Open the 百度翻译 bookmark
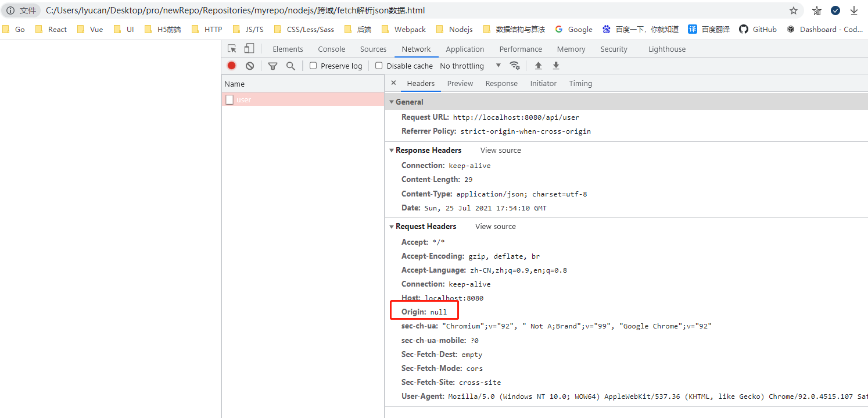 click(709, 29)
